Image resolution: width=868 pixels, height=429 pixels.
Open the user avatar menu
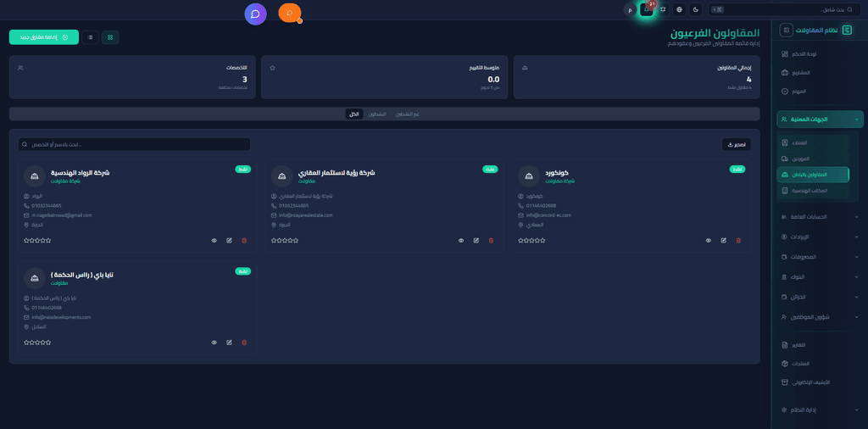pyautogui.click(x=630, y=9)
